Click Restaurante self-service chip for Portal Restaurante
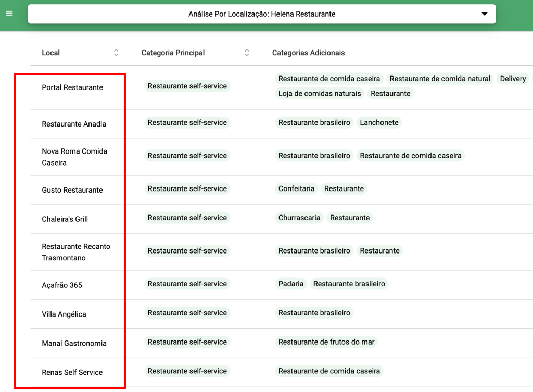Viewport: 533px width, 392px height. click(187, 86)
